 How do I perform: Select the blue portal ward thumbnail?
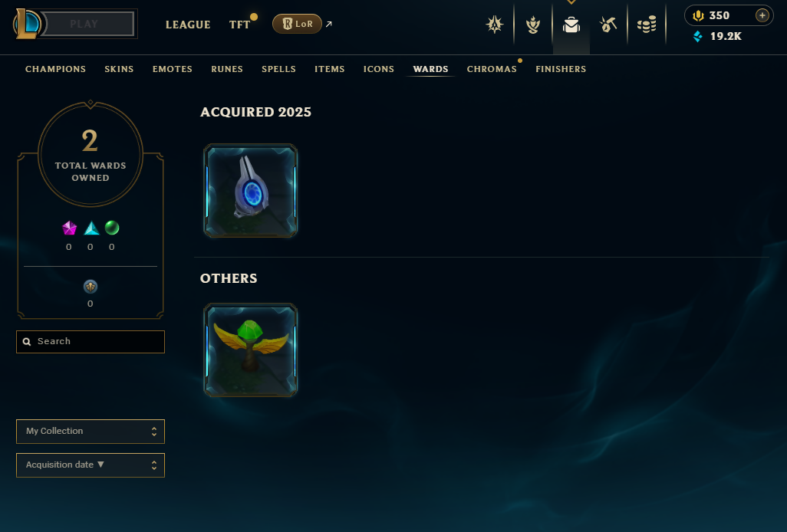251,191
